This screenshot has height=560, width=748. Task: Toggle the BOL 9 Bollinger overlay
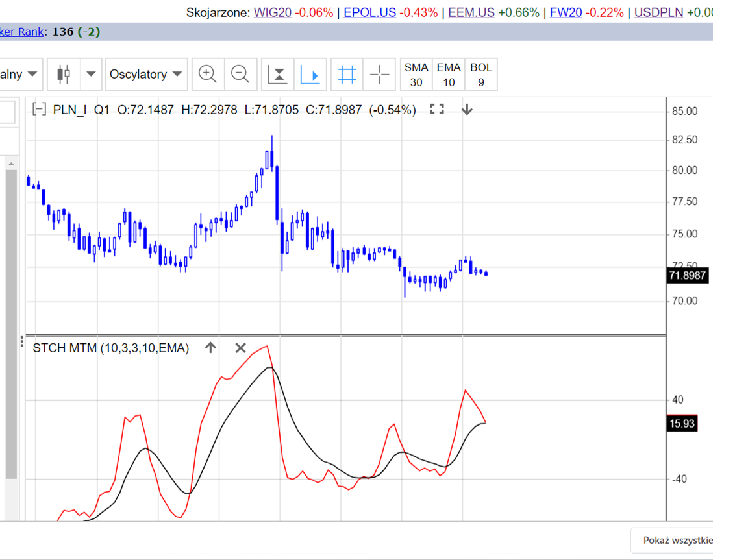[481, 75]
